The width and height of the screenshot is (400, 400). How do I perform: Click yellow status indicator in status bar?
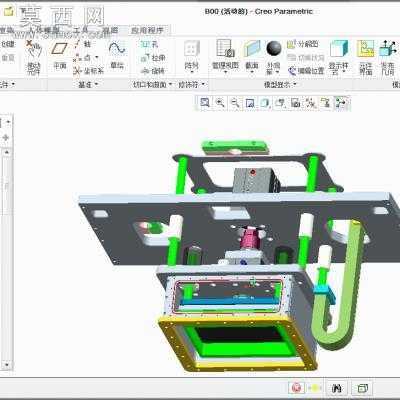[315, 388]
